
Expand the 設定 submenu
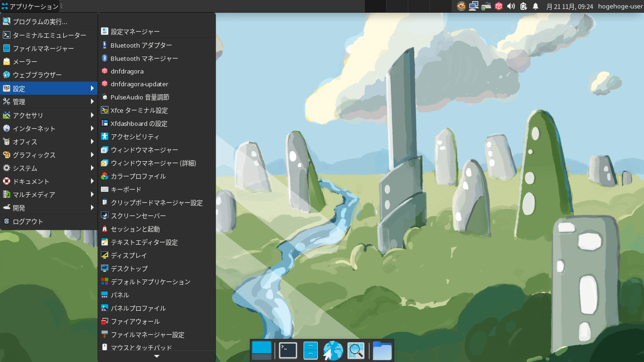pos(49,88)
